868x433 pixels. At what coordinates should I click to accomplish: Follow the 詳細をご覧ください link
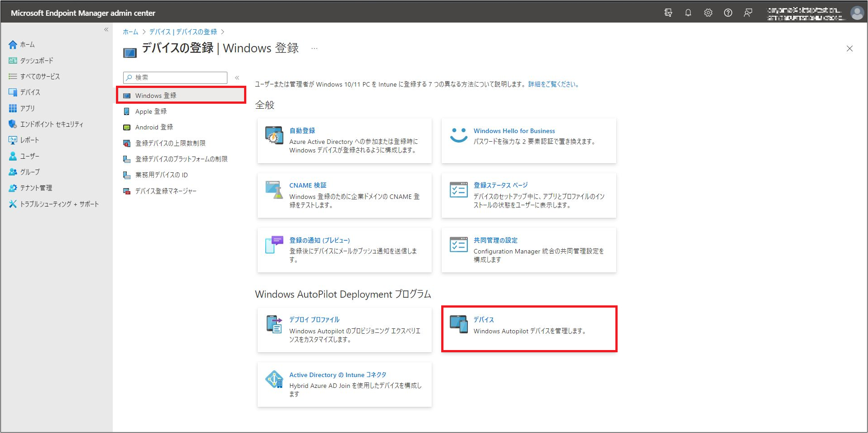point(554,84)
